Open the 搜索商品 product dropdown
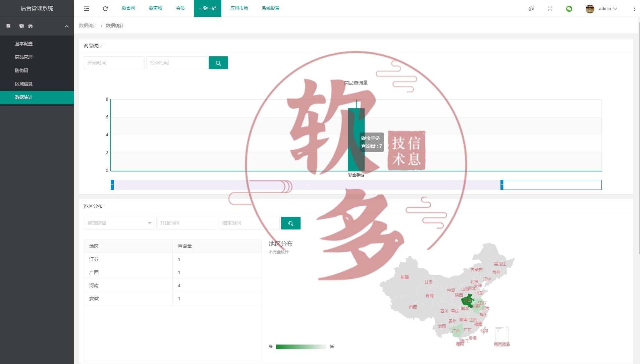Screen dimensions: 640x364 [119, 223]
